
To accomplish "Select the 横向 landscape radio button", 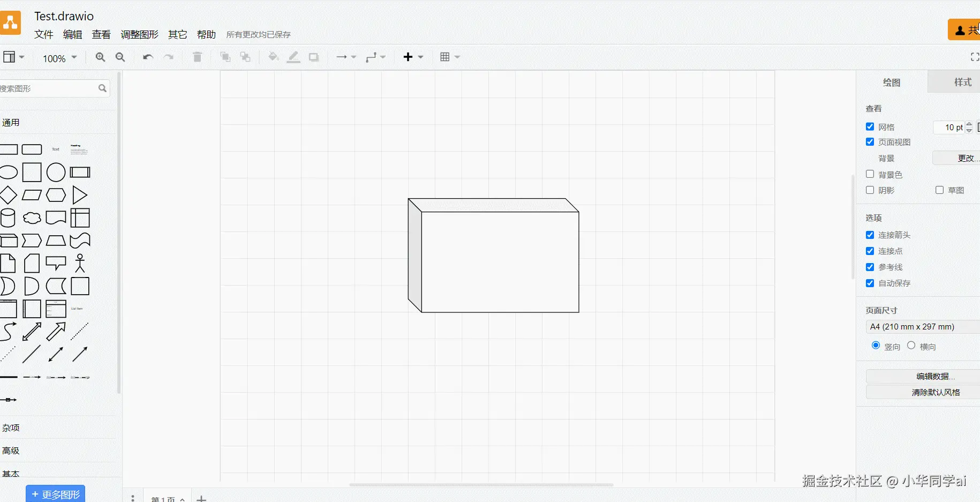I will 911,346.
